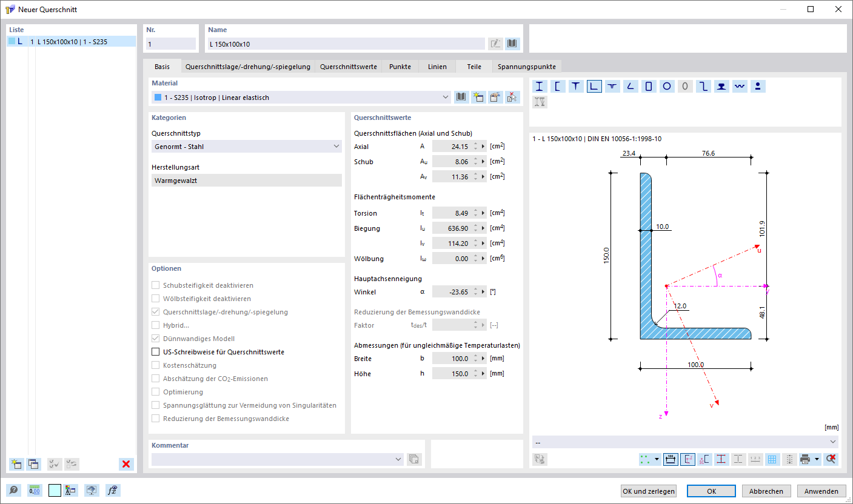
Task: Select list entry L 150x100x10 | 1 - S235
Action: pos(72,41)
